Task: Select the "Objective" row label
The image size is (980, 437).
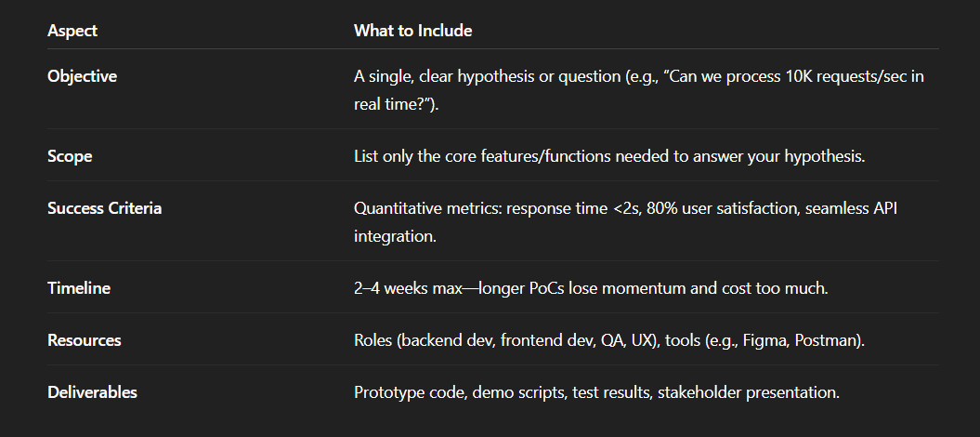Action: [x=82, y=76]
